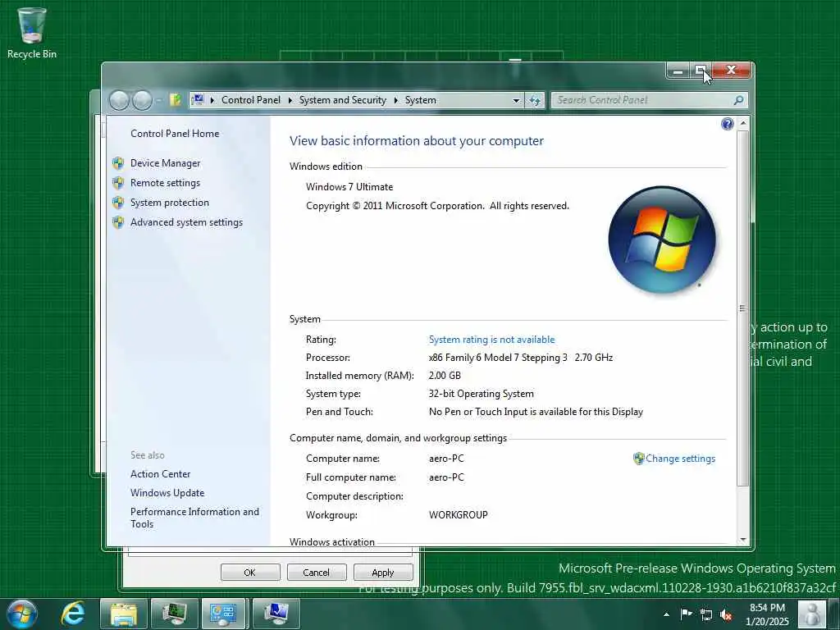Click the computer icon in the address bar
840x630 pixels.
(198, 100)
